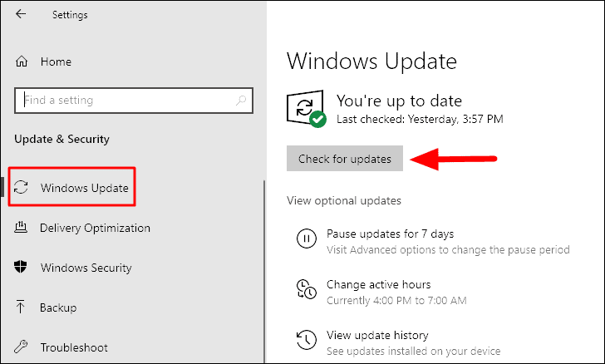Focus the Find a setting box
This screenshot has height=364, width=605.
[x=134, y=101]
